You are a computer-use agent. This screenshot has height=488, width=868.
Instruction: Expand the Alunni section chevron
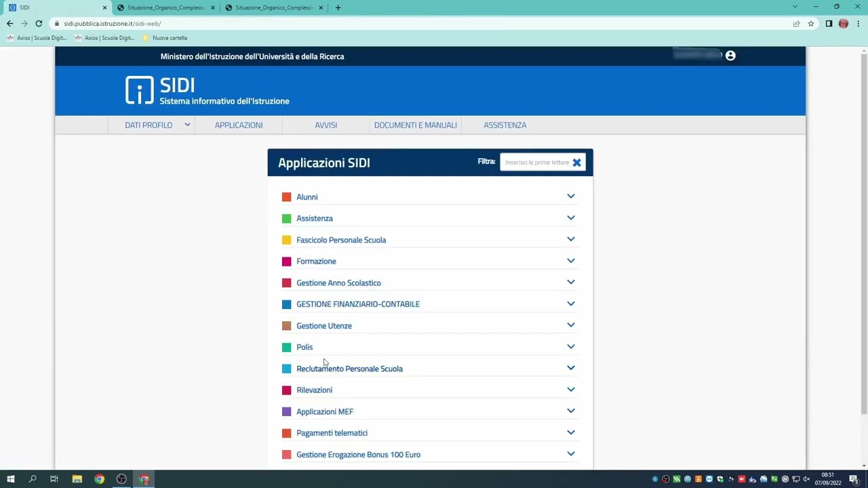[571, 197]
